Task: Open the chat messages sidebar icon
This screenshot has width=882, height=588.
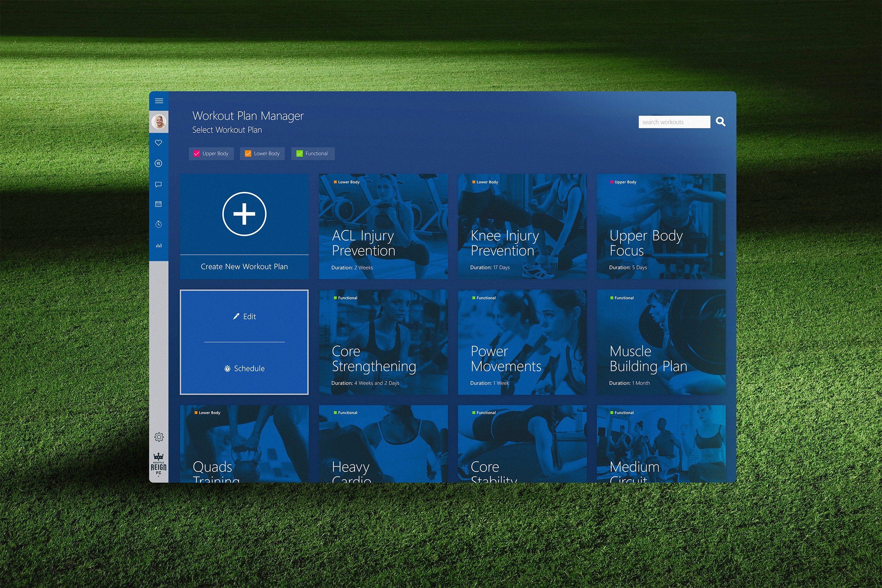Action: [x=159, y=185]
